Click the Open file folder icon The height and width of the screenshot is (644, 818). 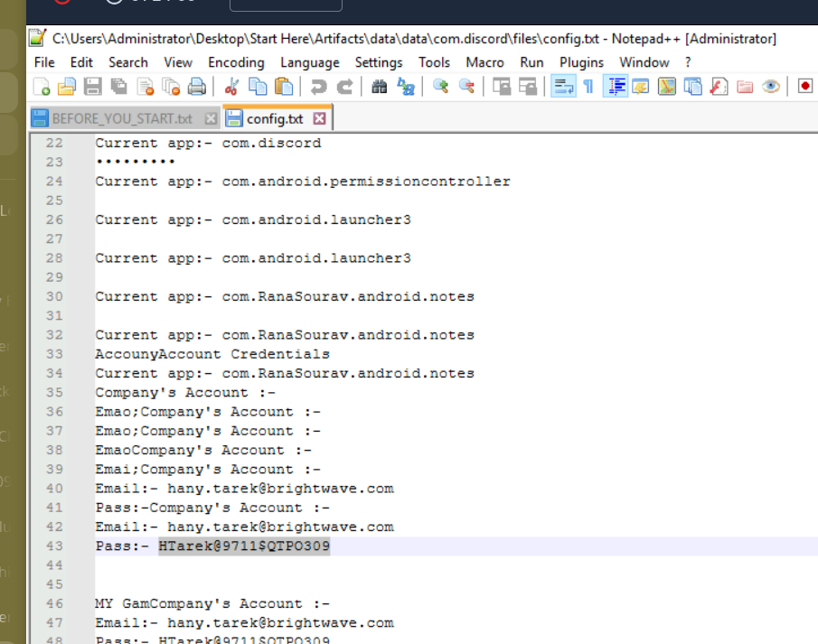coord(67,87)
